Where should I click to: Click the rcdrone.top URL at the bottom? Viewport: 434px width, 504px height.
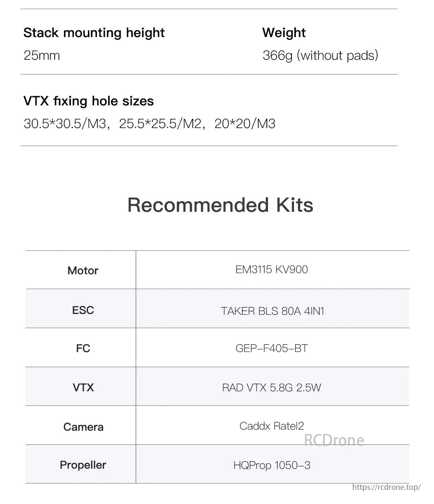386,487
